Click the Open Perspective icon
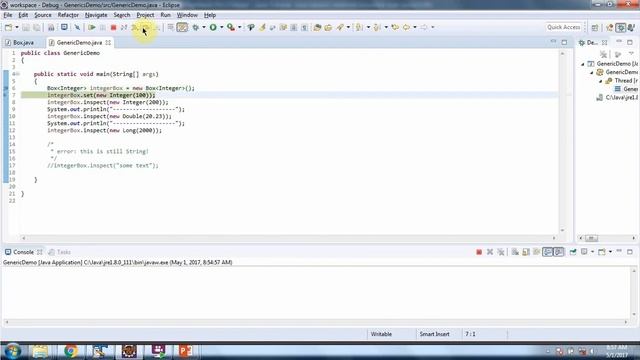 pyautogui.click(x=595, y=27)
